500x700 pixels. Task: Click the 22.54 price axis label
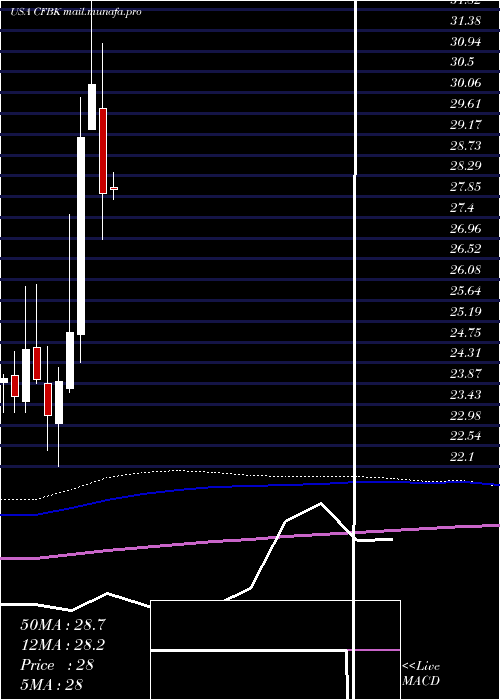[x=466, y=436]
